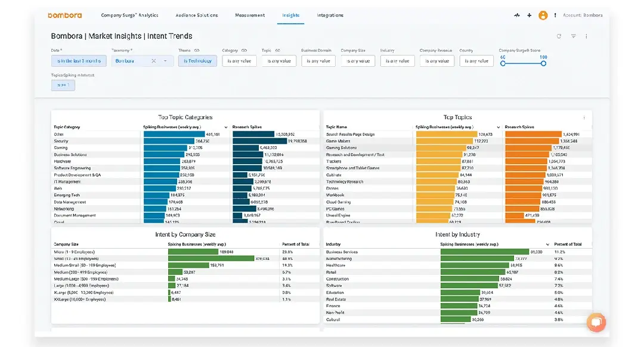Image resolution: width=644 pixels, height=347 pixels.
Task: Click the Company Surge Score maximum handle at 100
Action: 543,63
